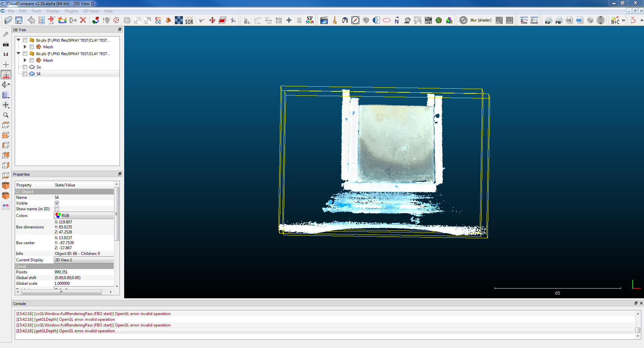This screenshot has height=348, width=644.
Task: Click the Blur (shader) button
Action: (x=481, y=20)
